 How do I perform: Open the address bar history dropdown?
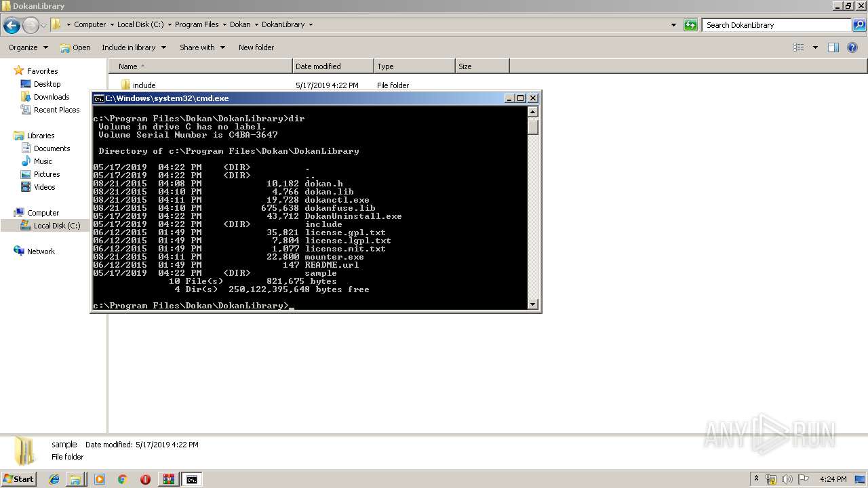coord(673,25)
